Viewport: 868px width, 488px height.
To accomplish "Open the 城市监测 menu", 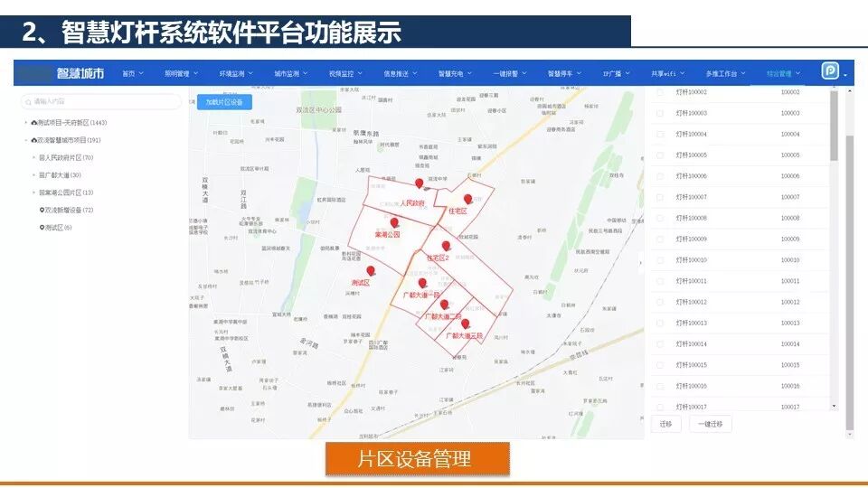I will pos(290,73).
